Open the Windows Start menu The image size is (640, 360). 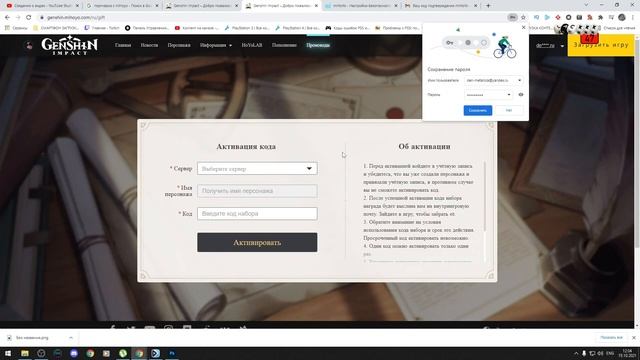click(x=7, y=353)
